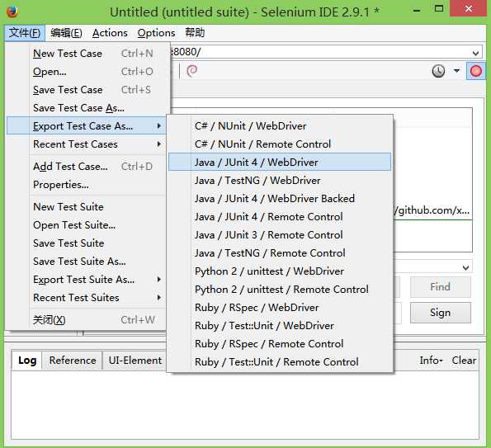Choose Open Test Suite...
Viewport: 491px width, 448px height.
86,225
